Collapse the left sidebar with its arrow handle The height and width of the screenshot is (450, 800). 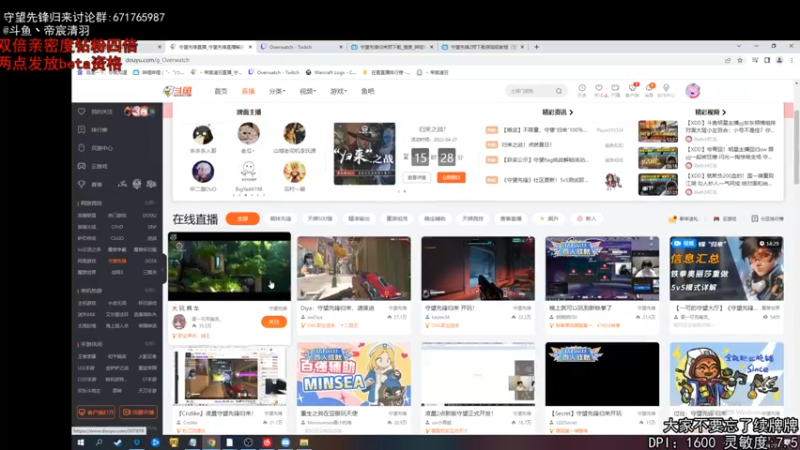(x=163, y=269)
